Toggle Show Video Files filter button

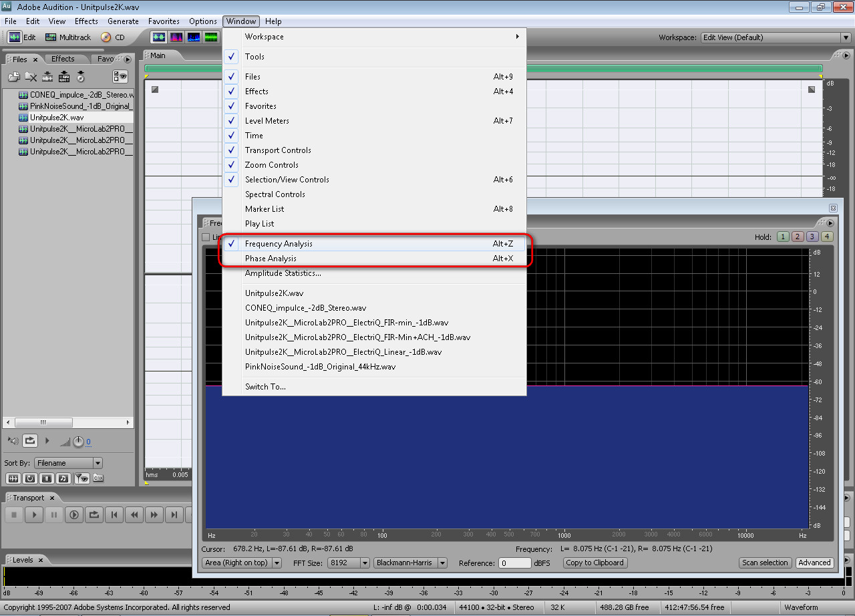47,478
